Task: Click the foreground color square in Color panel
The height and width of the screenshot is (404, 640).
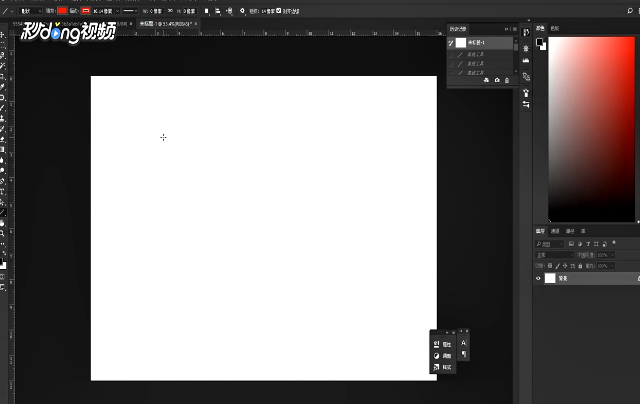Action: 539,42
